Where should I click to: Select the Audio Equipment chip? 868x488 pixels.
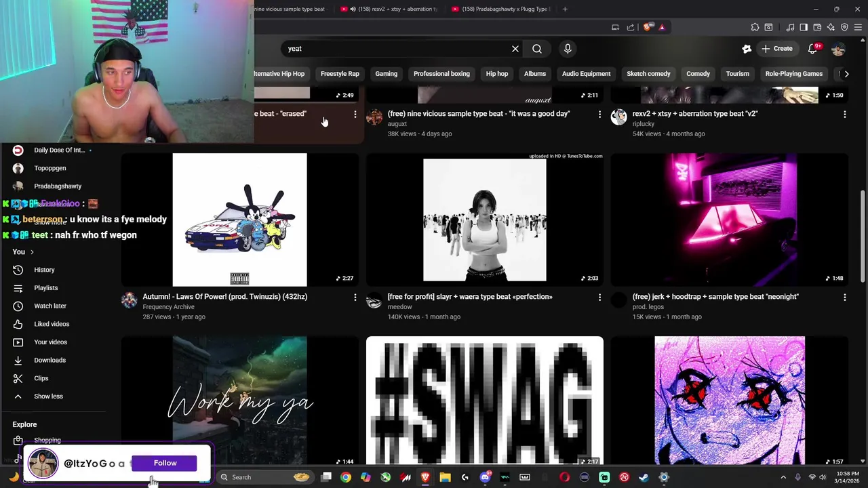click(x=586, y=74)
